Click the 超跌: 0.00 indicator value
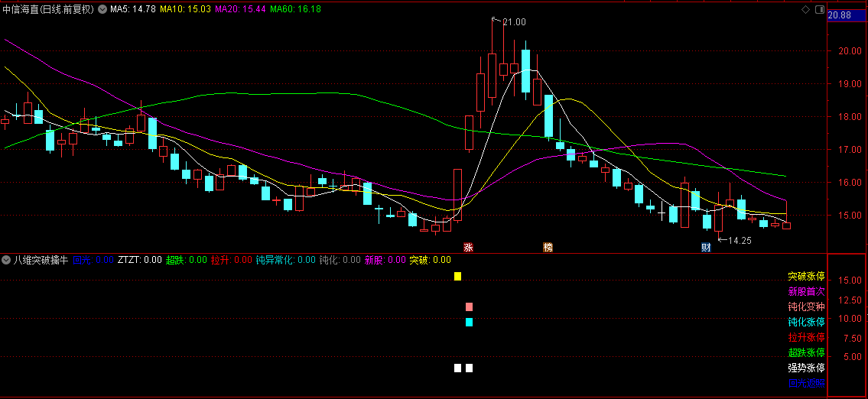 (187, 260)
